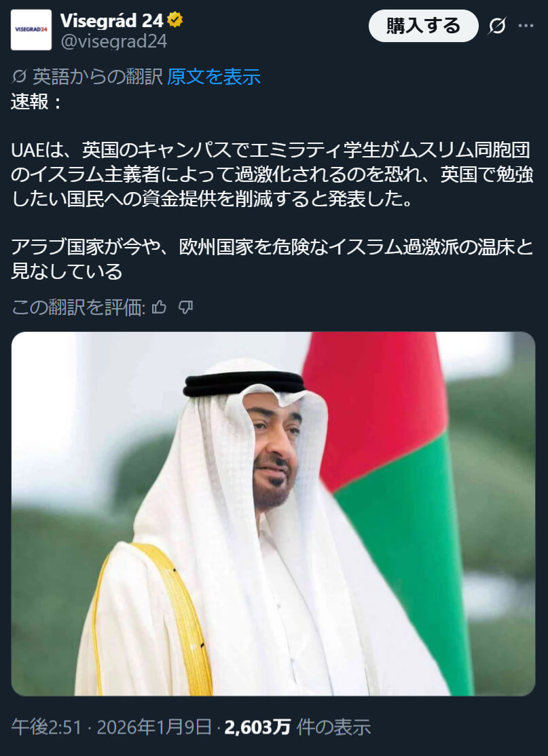Rate translation with thumbs up
548x756 pixels.
(x=159, y=307)
